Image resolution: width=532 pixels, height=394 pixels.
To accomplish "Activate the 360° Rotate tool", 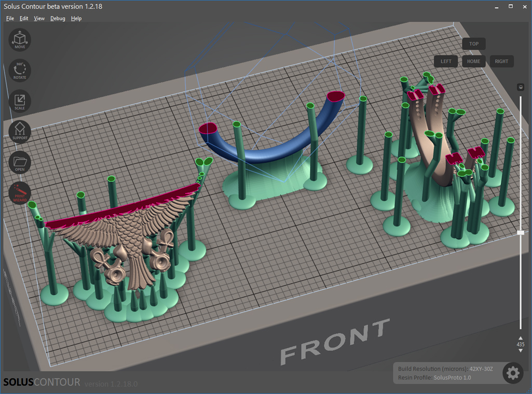I will tap(20, 71).
